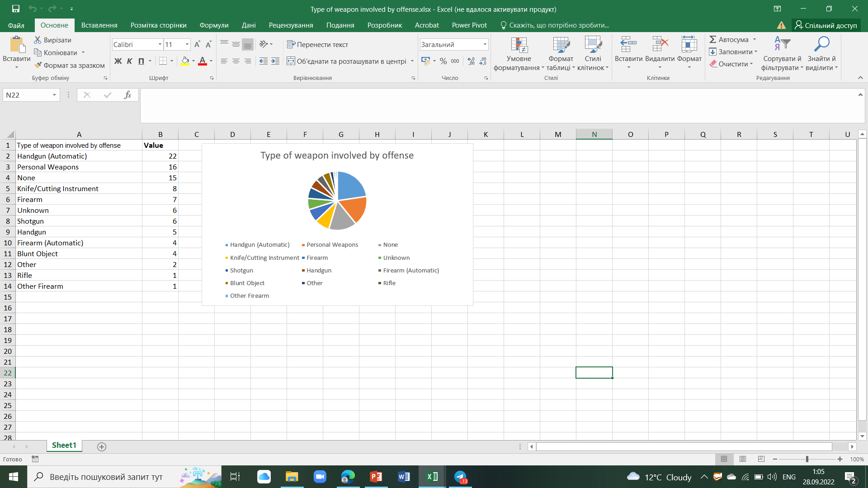Click the Format as Table icon
The width and height of the screenshot is (868, 488).
click(561, 45)
